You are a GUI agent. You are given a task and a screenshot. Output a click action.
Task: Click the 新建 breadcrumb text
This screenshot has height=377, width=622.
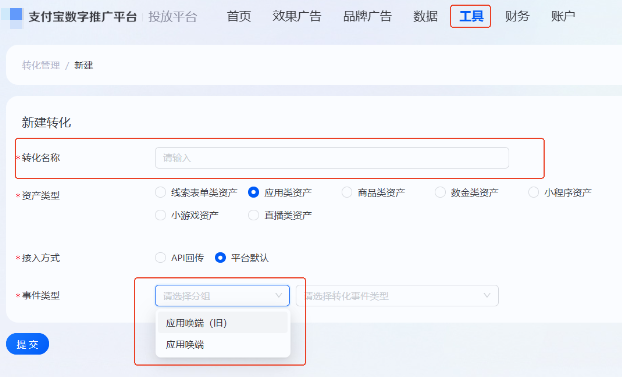84,65
